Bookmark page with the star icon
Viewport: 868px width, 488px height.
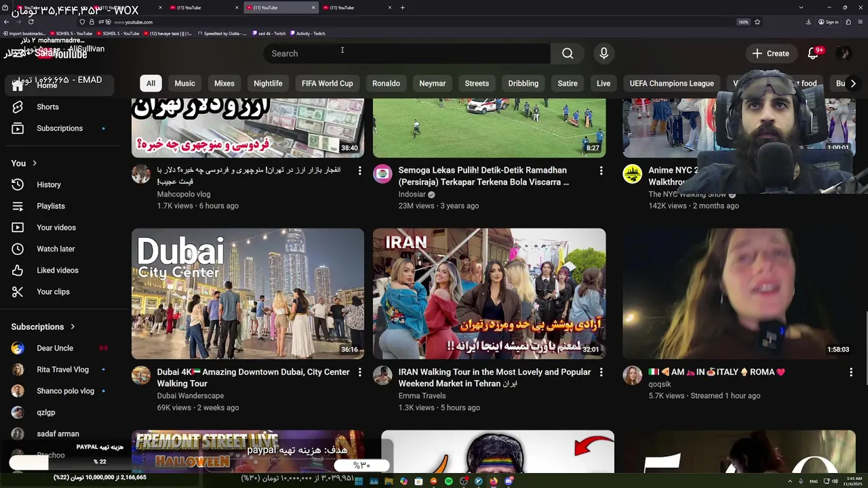[x=757, y=22]
